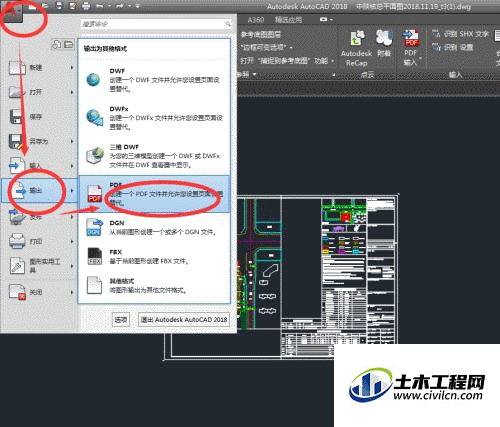Click the 附着 point cloud attach button
This screenshot has height=427, width=500.
384,43
